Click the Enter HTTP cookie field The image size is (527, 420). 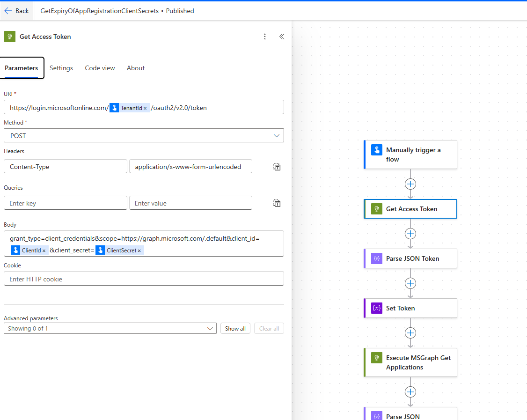[144, 279]
